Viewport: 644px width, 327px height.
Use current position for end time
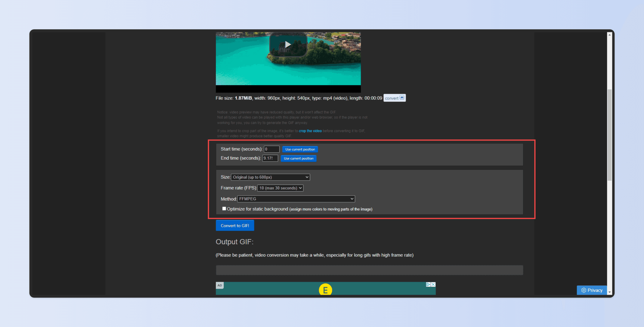tap(298, 158)
